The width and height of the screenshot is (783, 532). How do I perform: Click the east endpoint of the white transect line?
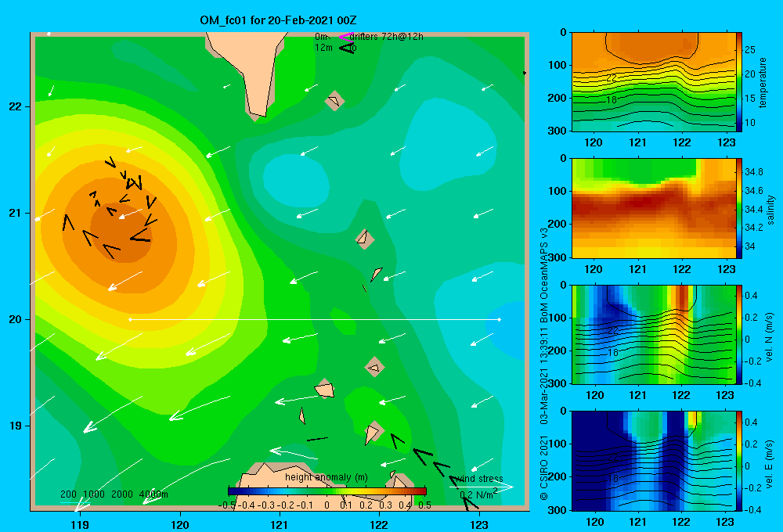[499, 319]
